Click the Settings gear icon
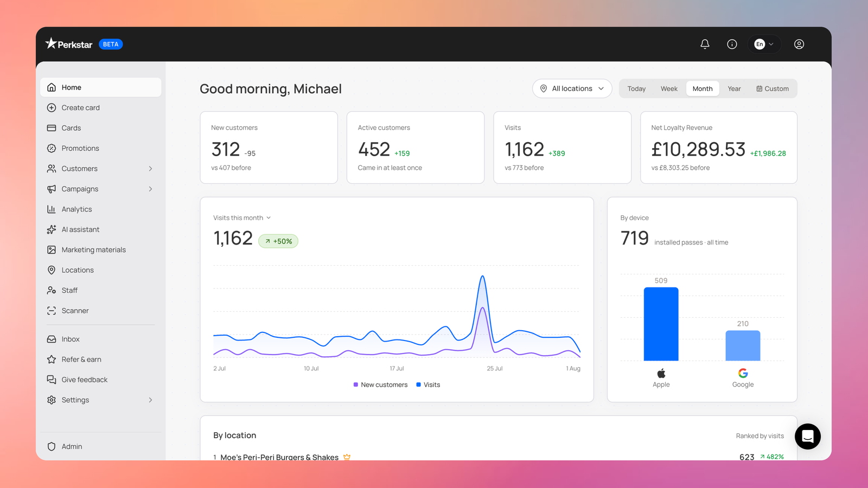The height and width of the screenshot is (488, 868). [52, 400]
